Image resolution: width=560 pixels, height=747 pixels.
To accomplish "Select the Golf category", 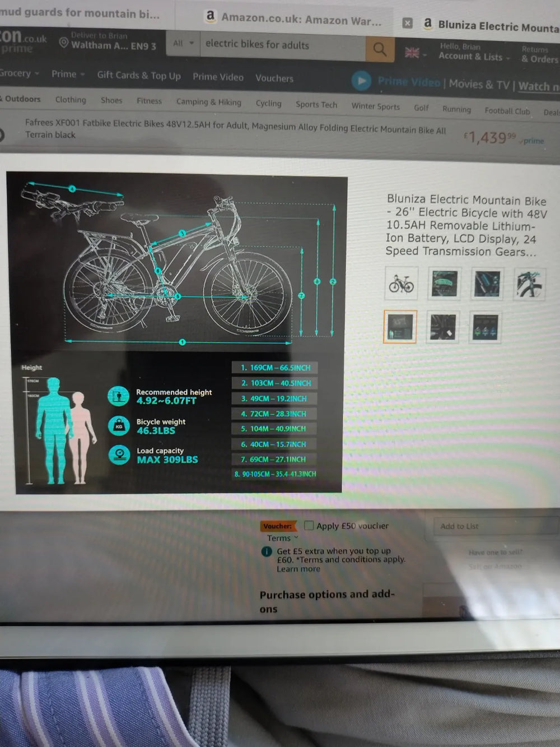I will [421, 108].
